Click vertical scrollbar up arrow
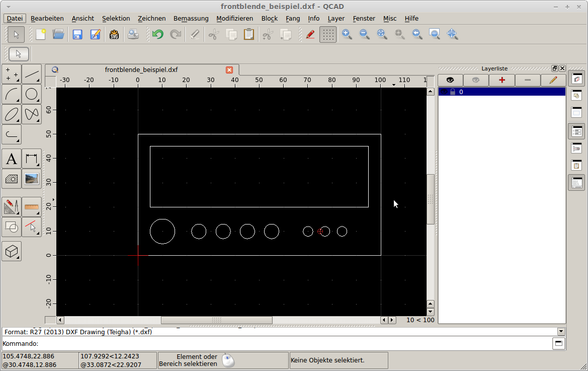This screenshot has width=588, height=371. tap(431, 92)
